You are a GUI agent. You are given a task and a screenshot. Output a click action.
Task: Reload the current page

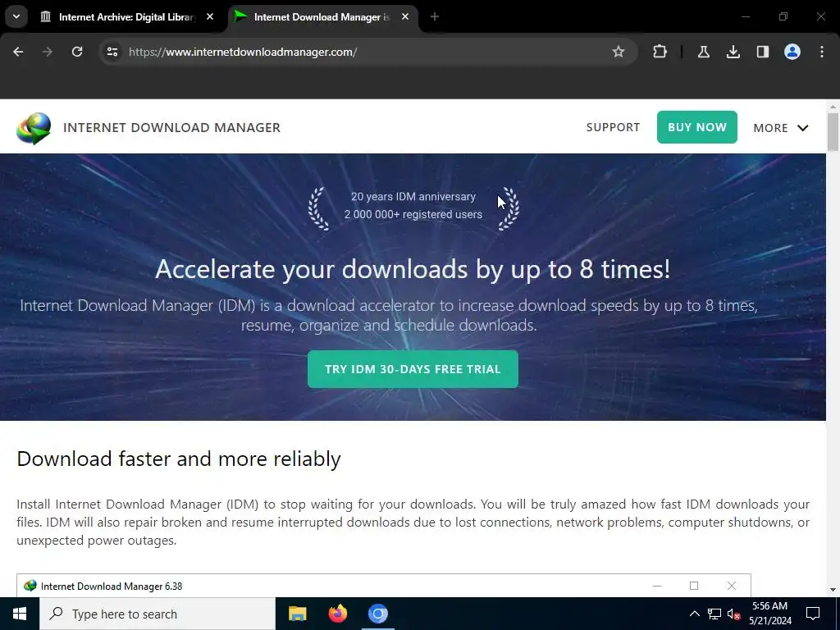[x=77, y=52]
